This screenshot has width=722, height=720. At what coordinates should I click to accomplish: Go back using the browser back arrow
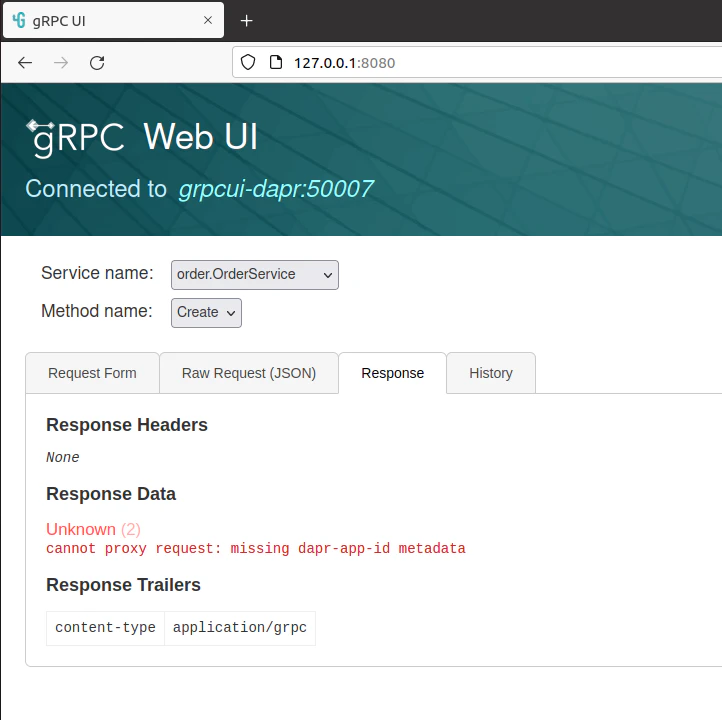(25, 63)
